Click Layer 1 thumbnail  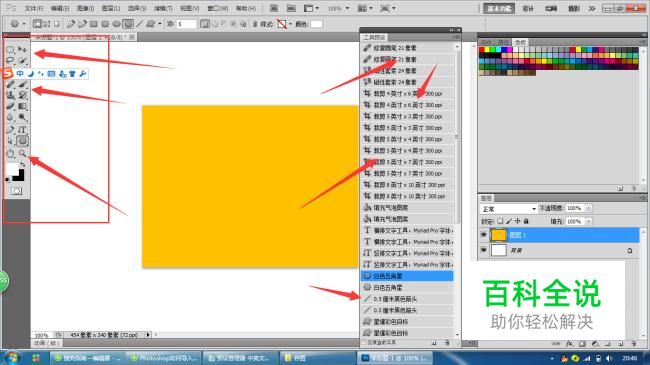498,235
